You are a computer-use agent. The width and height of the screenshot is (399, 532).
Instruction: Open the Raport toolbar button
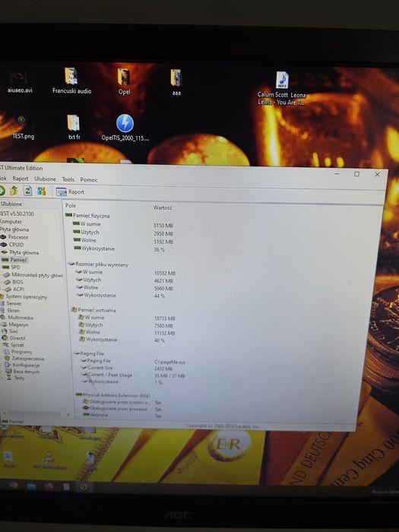point(70,192)
